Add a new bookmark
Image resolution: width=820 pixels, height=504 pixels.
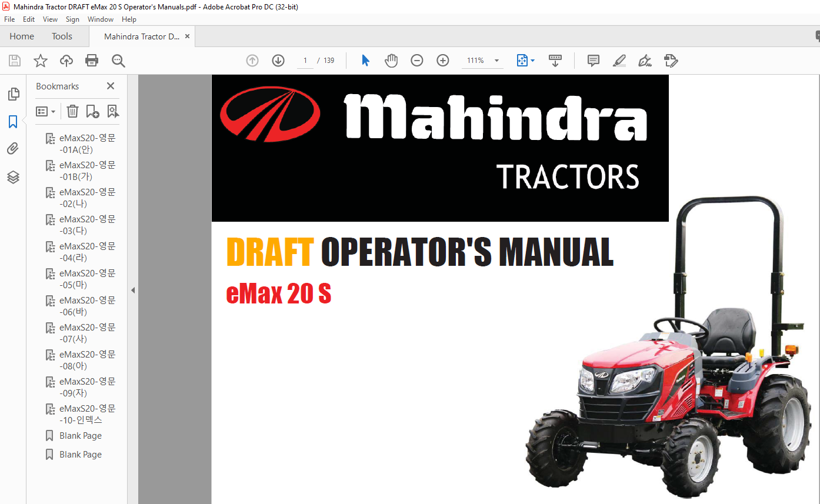tap(92, 111)
